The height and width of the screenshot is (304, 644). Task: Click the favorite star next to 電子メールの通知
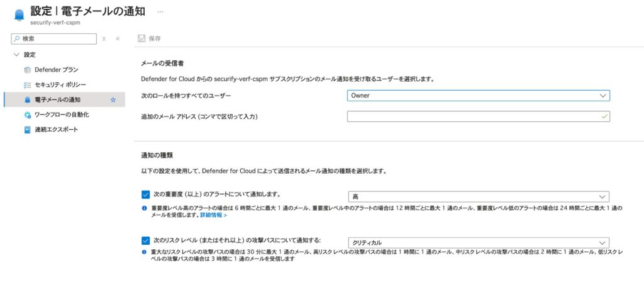click(113, 99)
